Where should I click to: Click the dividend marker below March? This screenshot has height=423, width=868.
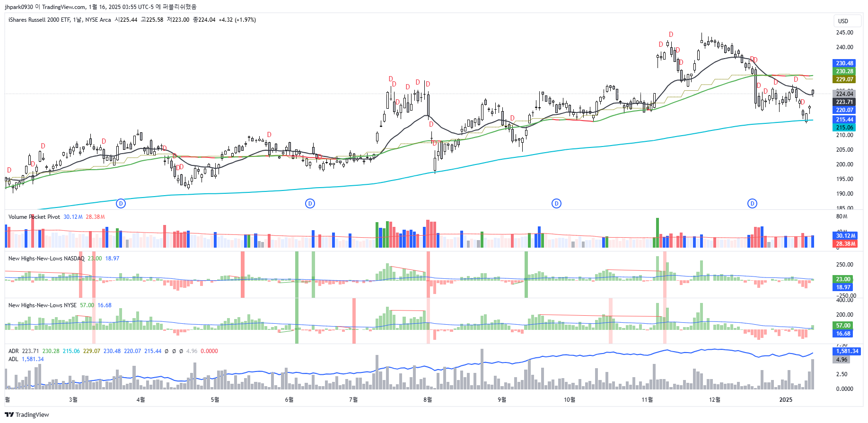point(121,204)
